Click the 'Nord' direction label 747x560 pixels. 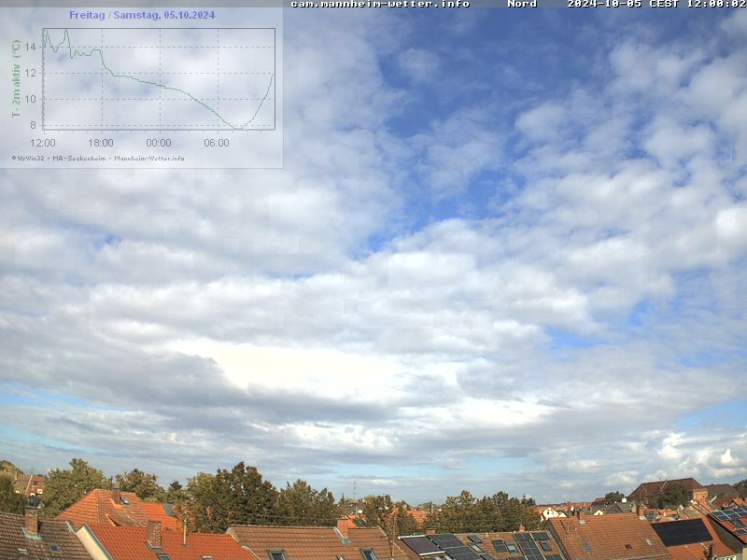[x=522, y=5]
